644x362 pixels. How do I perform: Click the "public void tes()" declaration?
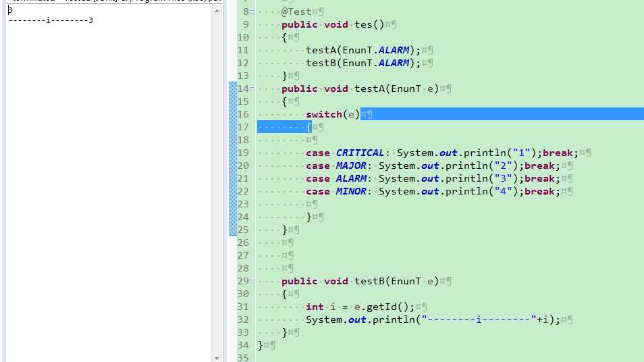333,25
